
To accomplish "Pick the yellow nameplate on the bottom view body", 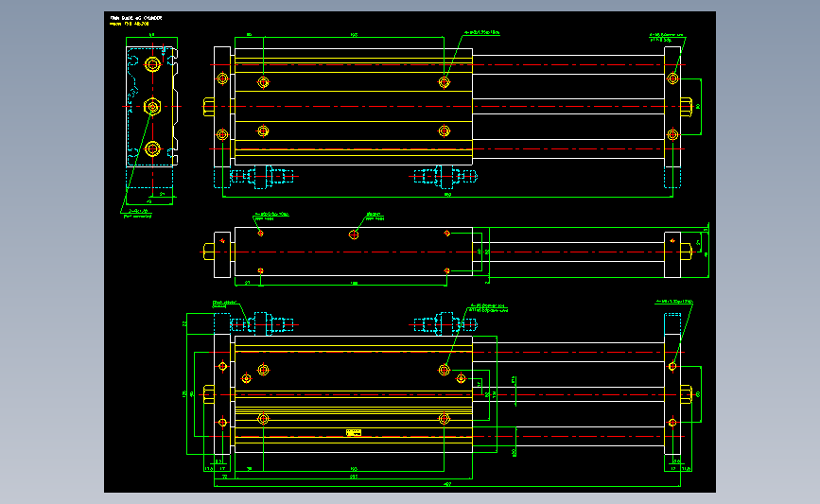I will pyautogui.click(x=354, y=432).
